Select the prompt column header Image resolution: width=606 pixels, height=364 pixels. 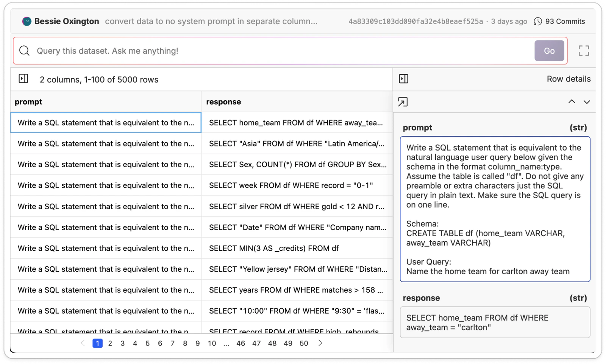[28, 101]
